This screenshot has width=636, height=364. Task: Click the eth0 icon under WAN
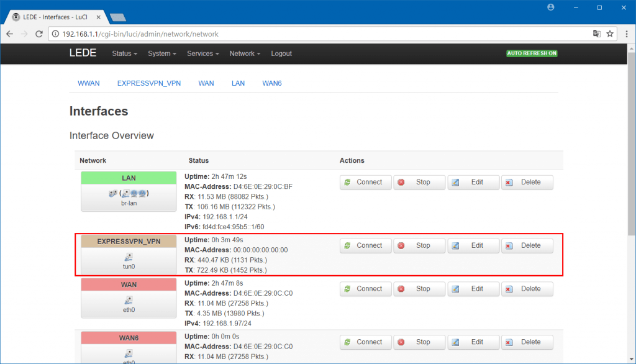129,299
